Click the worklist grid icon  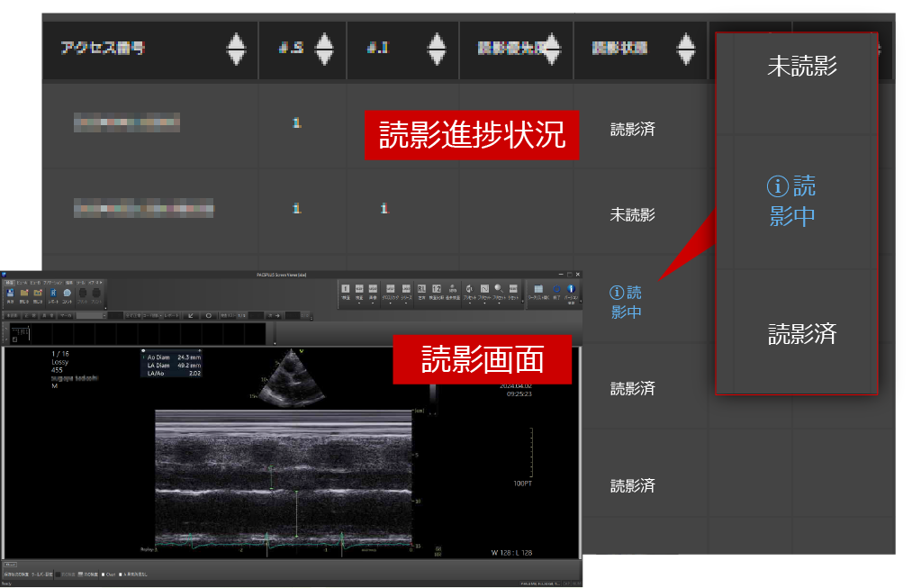pyautogui.click(x=538, y=289)
